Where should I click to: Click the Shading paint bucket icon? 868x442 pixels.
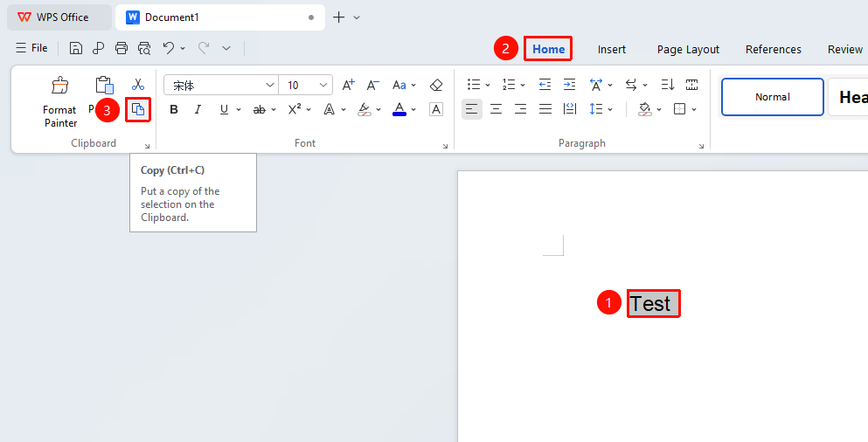645,109
